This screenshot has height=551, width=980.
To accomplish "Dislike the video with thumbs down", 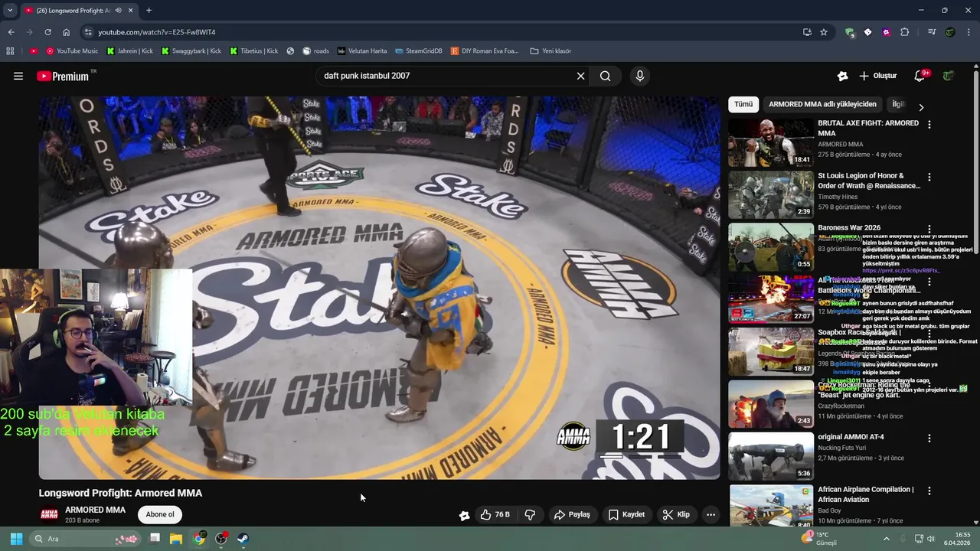I will point(530,514).
